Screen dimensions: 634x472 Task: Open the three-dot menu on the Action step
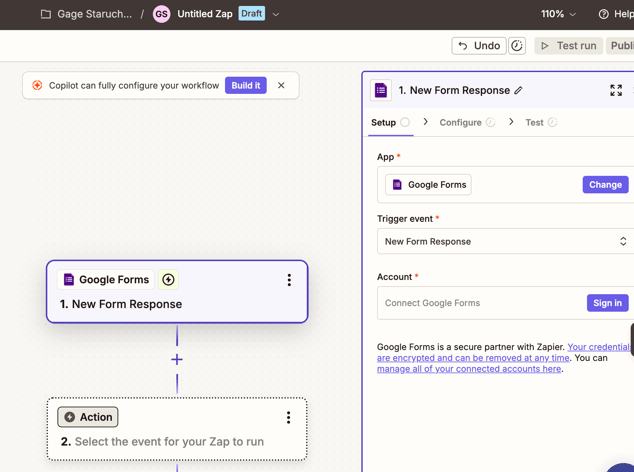[288, 417]
